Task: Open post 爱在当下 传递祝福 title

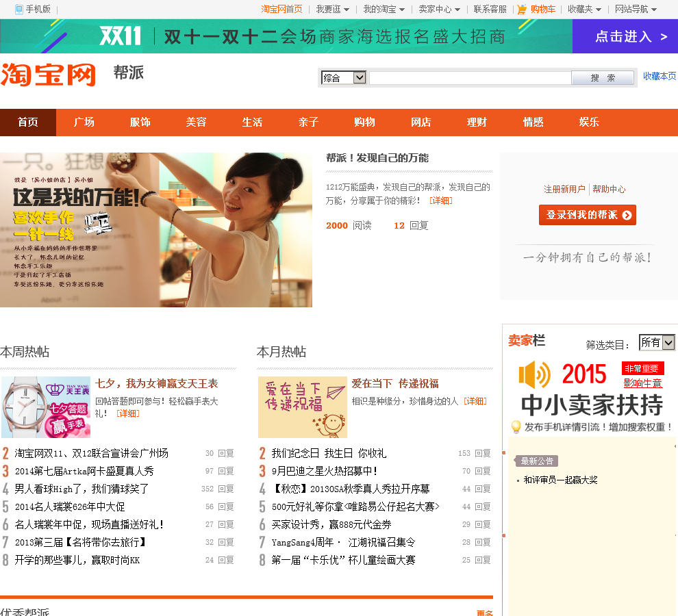Action: pos(394,383)
